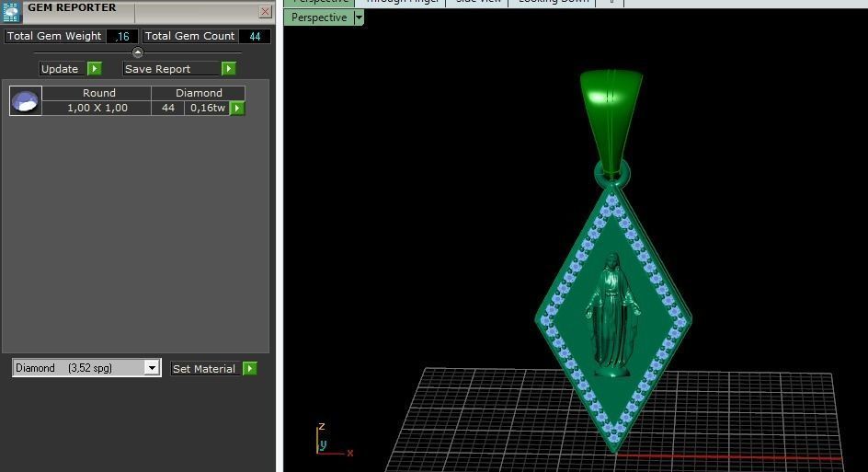Click the green arrow next to Save Report
Image resolution: width=868 pixels, height=472 pixels.
[x=229, y=69]
